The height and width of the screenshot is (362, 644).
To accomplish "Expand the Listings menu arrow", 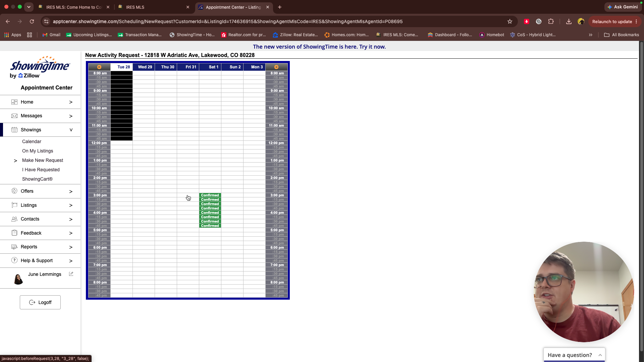I will tap(71, 205).
